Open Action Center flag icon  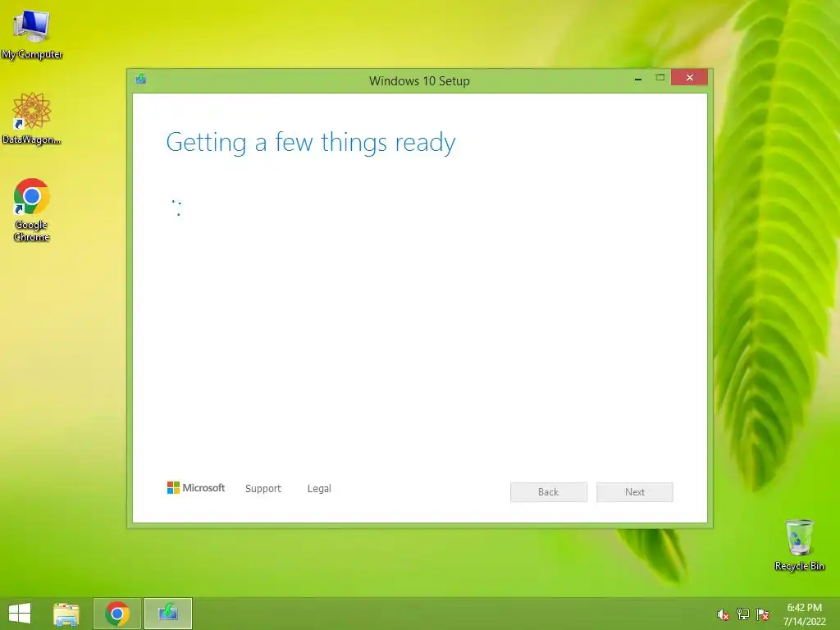click(763, 614)
